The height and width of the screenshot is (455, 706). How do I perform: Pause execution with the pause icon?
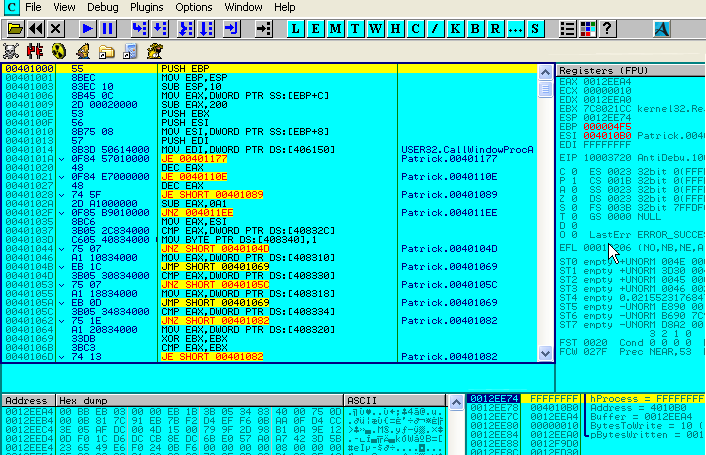click(107, 29)
